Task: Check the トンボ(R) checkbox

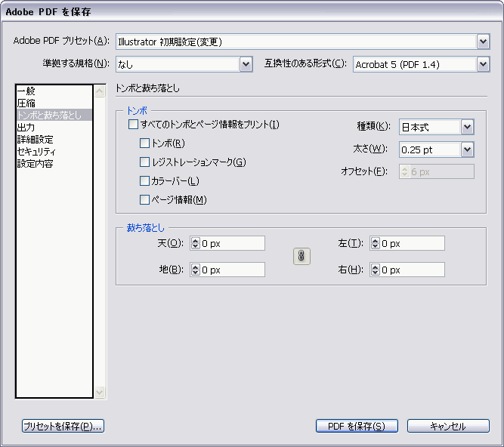Action: pos(144,143)
